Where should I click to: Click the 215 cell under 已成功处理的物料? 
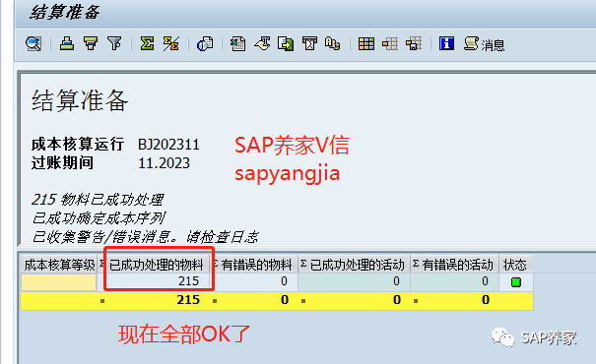coord(154,281)
